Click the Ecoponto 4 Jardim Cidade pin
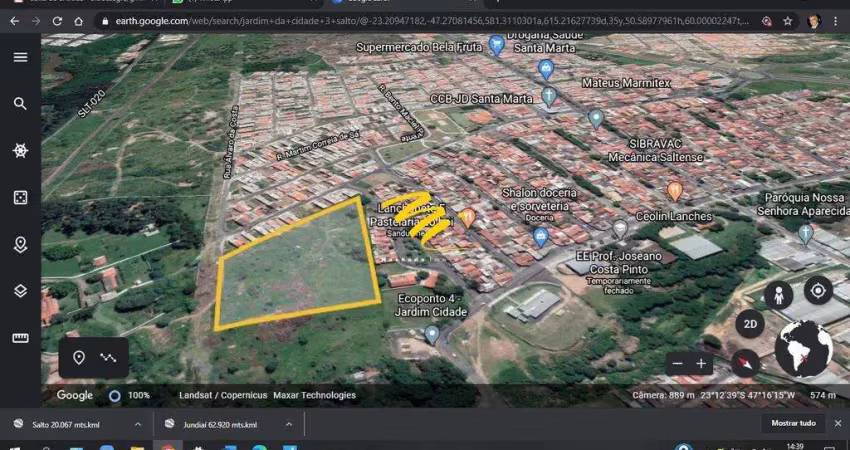The width and height of the screenshot is (850, 450). tap(432, 335)
